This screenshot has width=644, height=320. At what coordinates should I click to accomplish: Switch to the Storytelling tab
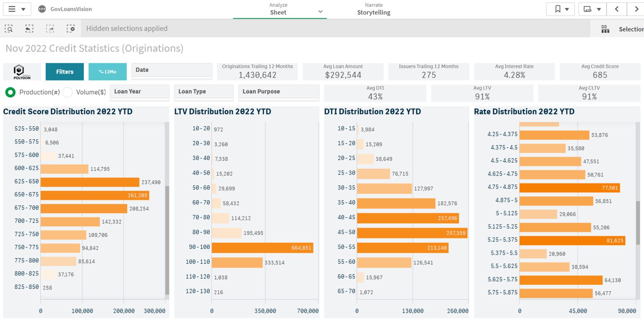coord(374,9)
